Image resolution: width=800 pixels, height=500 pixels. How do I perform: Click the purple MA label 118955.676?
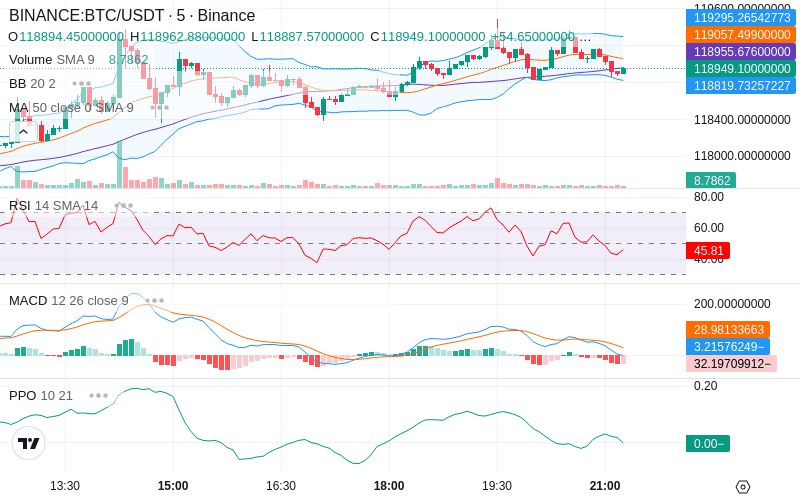[741, 52]
